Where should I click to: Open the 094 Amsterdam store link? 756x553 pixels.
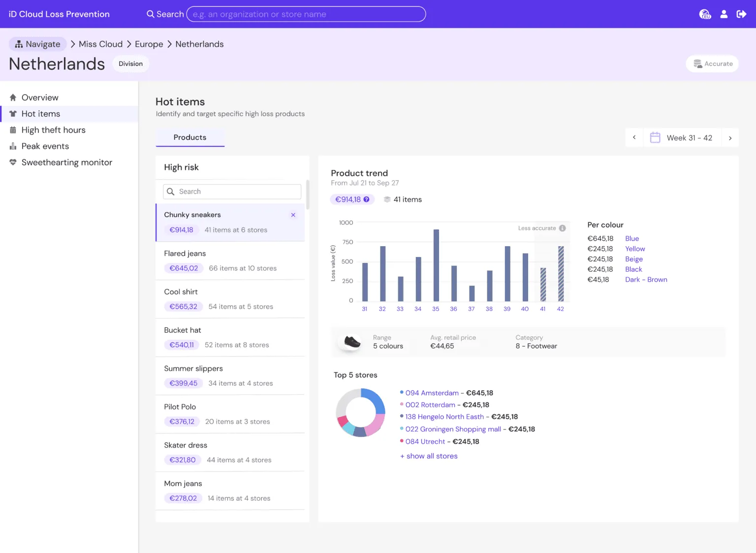pyautogui.click(x=432, y=393)
